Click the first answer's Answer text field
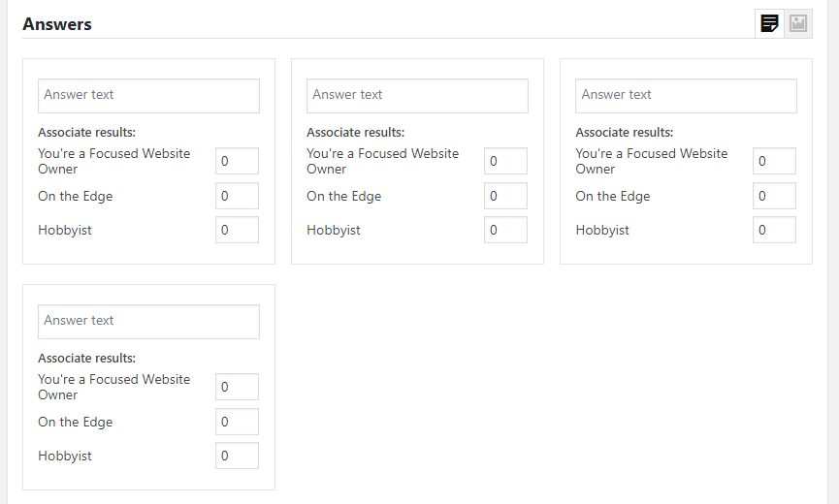 tap(148, 95)
